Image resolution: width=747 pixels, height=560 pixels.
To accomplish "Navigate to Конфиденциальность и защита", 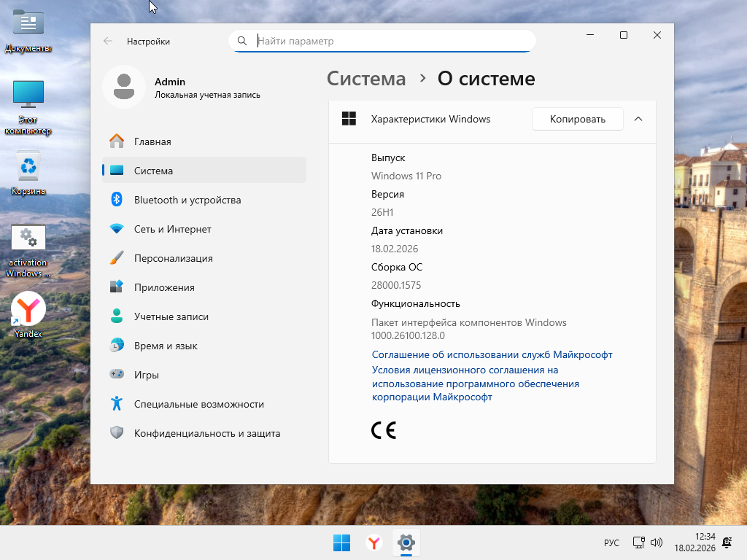I will pos(207,433).
